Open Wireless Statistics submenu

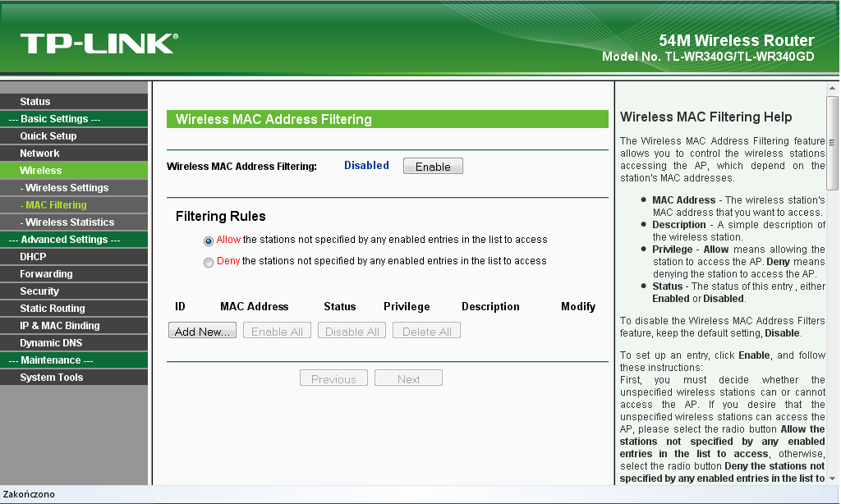point(74,222)
